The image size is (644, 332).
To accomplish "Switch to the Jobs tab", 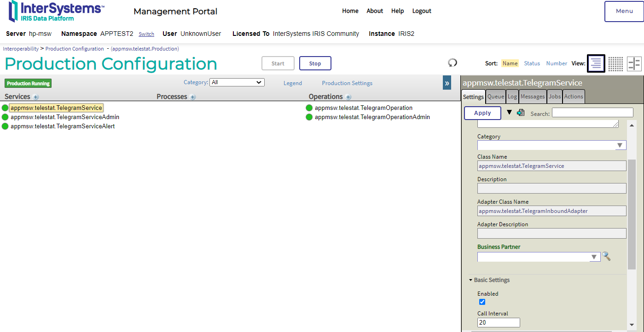I will (555, 97).
